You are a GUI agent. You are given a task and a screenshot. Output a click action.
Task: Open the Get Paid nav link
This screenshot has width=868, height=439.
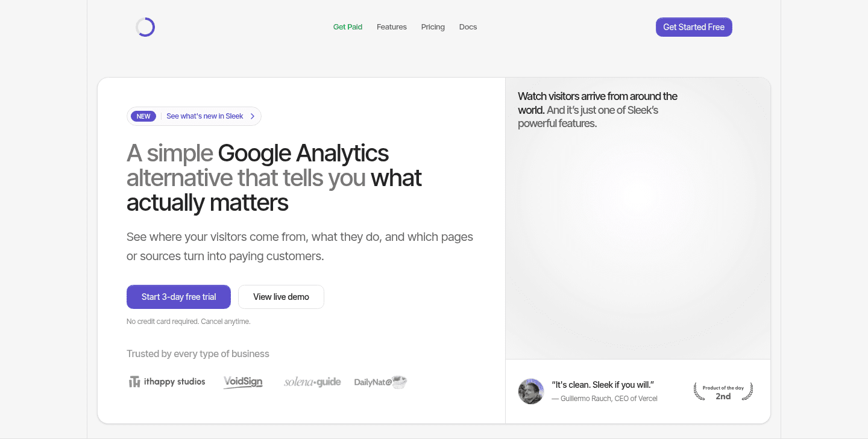coord(348,27)
